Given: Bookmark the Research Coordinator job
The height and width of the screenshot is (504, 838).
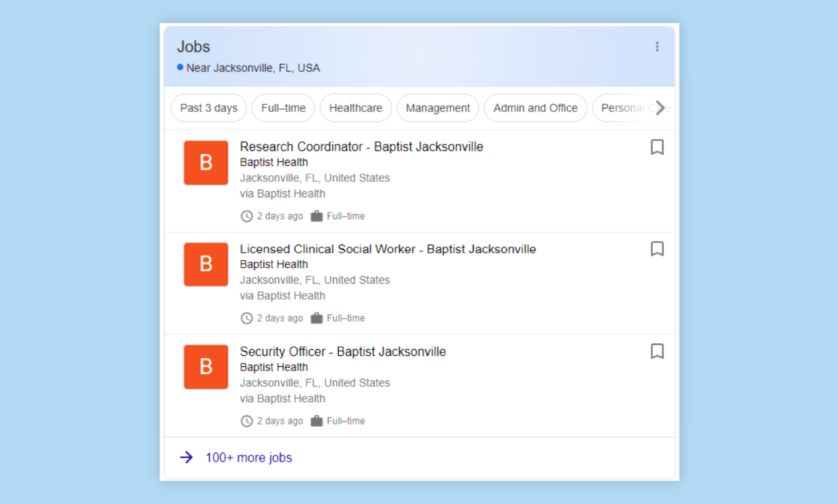Looking at the screenshot, I should [656, 148].
